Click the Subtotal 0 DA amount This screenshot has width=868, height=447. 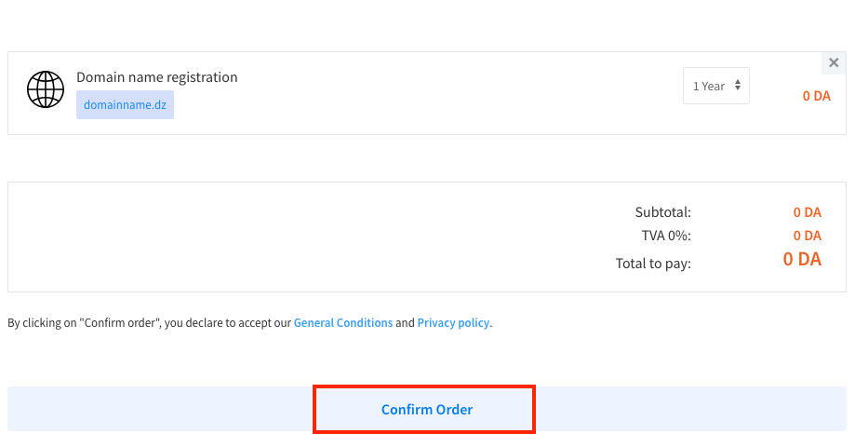pos(807,212)
